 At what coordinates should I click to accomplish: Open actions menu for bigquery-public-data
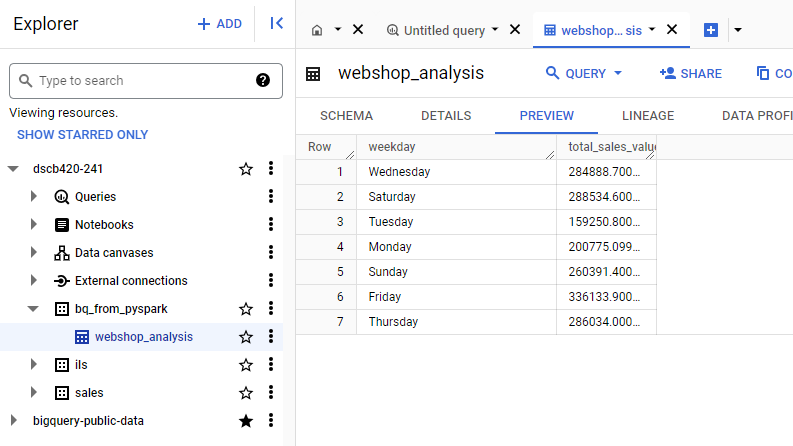(x=271, y=420)
